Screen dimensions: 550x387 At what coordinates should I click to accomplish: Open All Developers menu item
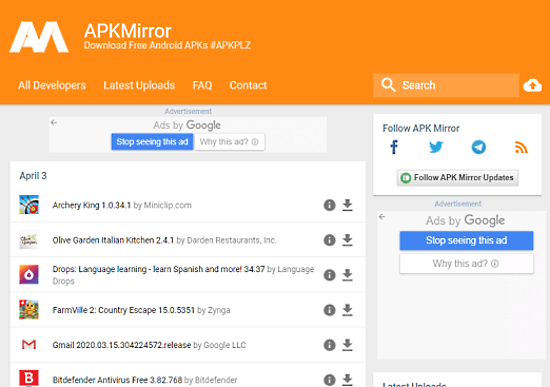pyautogui.click(x=52, y=85)
